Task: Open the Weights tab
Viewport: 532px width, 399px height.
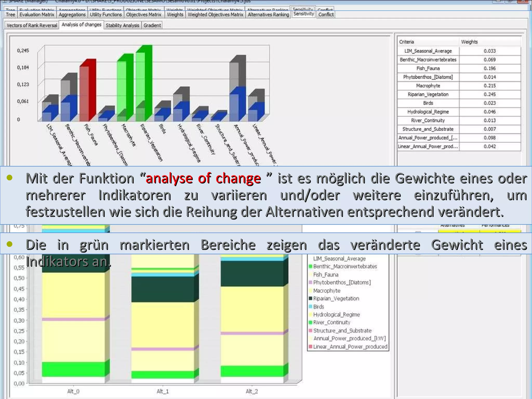Action: point(175,15)
